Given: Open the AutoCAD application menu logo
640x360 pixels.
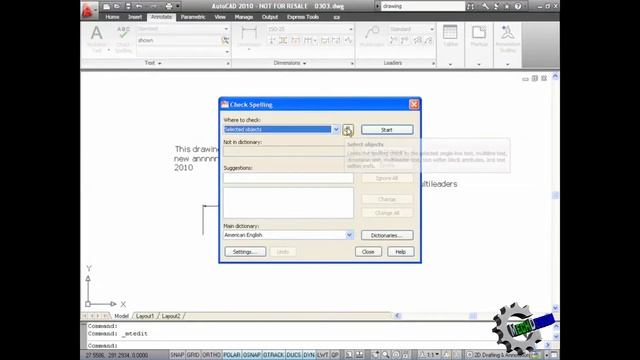Looking at the screenshot, I should [x=88, y=10].
